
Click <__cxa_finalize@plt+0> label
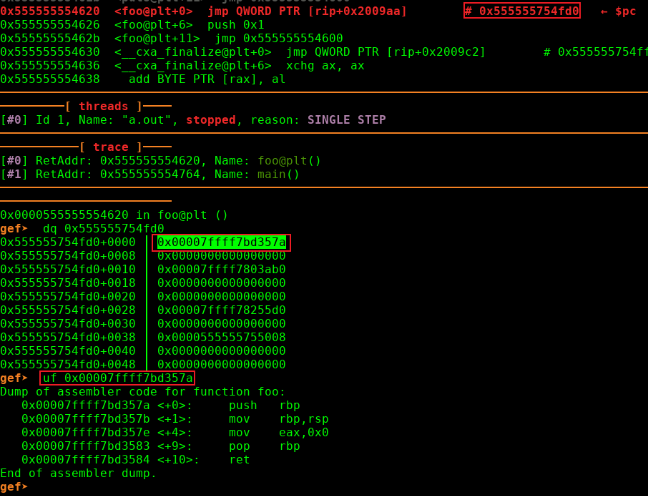pos(193,52)
